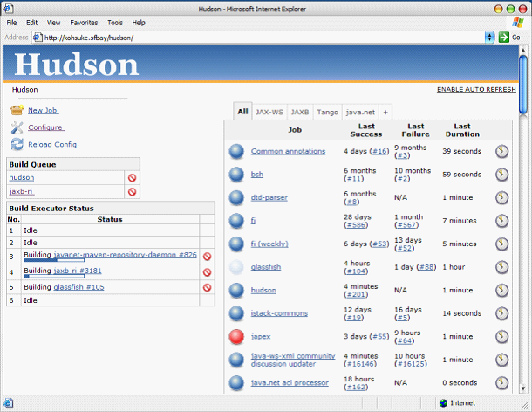This screenshot has width=532, height=412.
Task: Click the green Go arrow icon
Action: 504,37
